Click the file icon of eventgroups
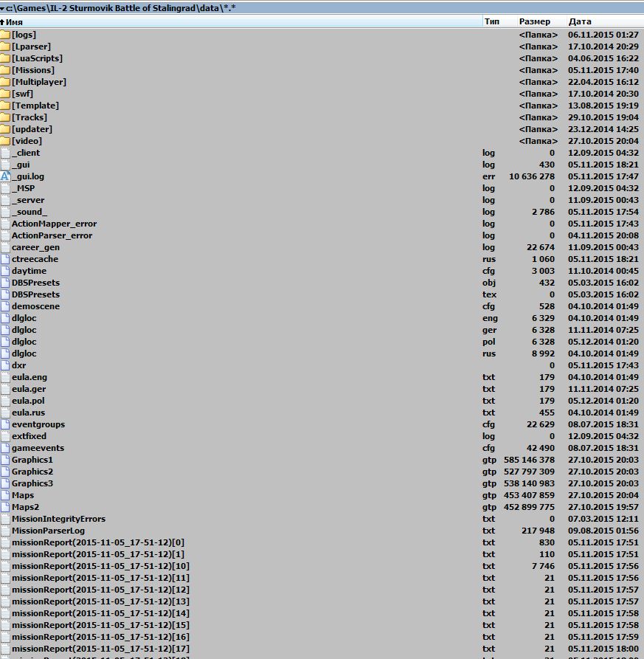The height and width of the screenshot is (659, 644). (5, 424)
